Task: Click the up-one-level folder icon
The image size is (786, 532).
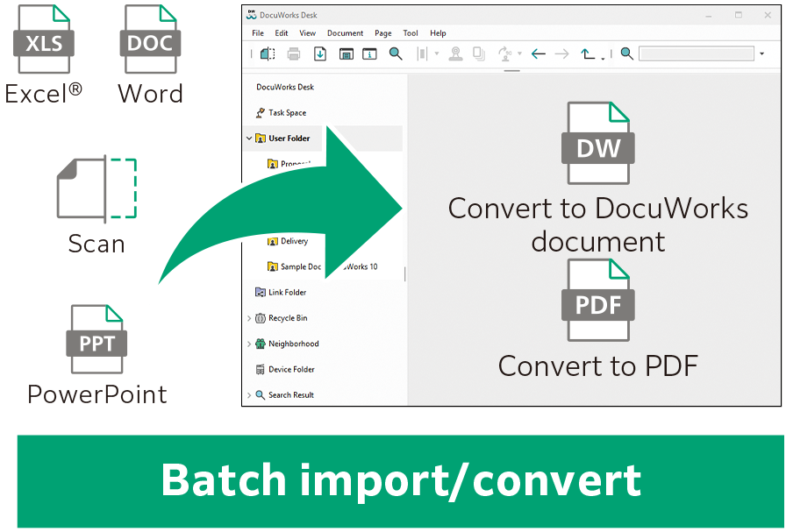Action: (588, 53)
